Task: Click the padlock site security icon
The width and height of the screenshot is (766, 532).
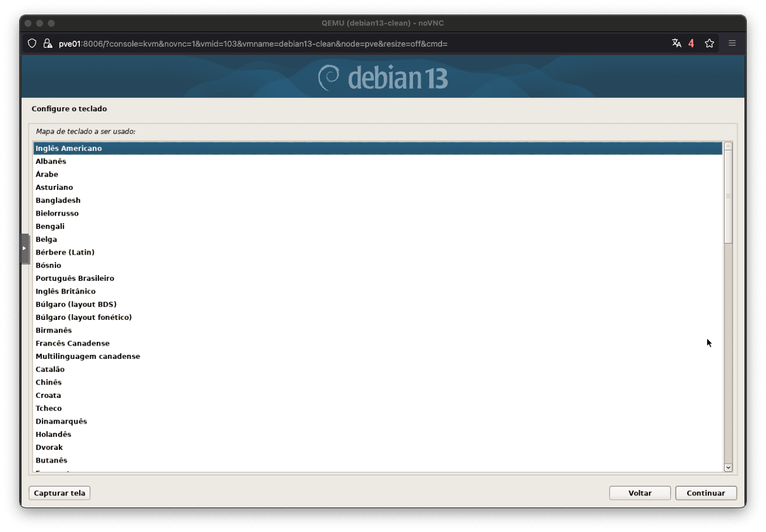Action: click(x=48, y=43)
